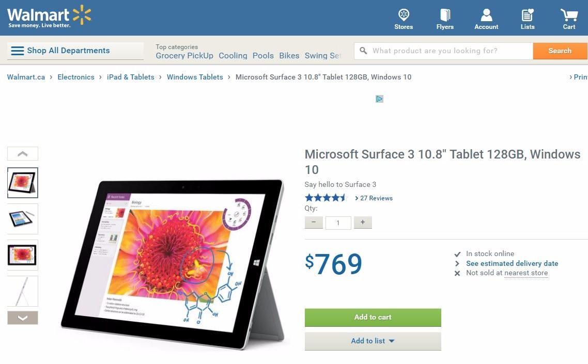Click the green Add to cart button
This screenshot has height=364, width=588.
point(373,317)
